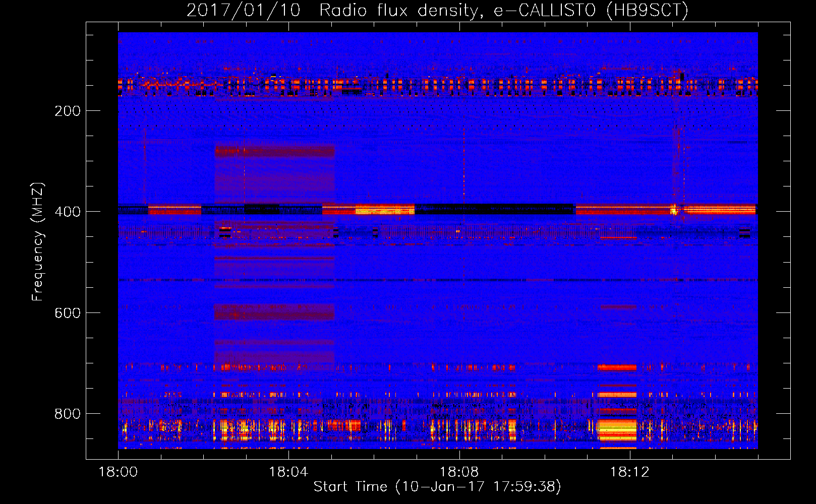Click the 'Frequency (MHZ)' axis label
The image size is (816, 504).
click(x=38, y=242)
